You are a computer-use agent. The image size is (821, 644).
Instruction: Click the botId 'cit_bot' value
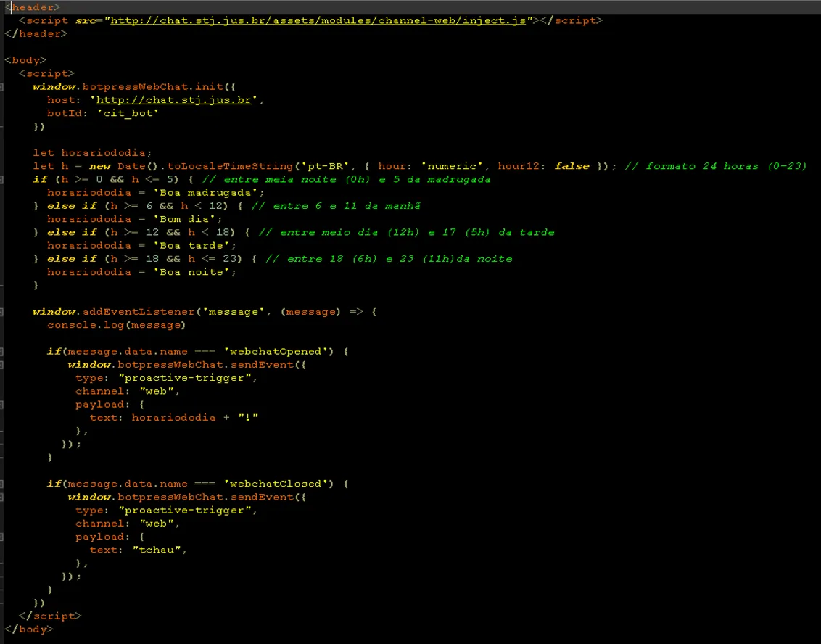coord(128,113)
